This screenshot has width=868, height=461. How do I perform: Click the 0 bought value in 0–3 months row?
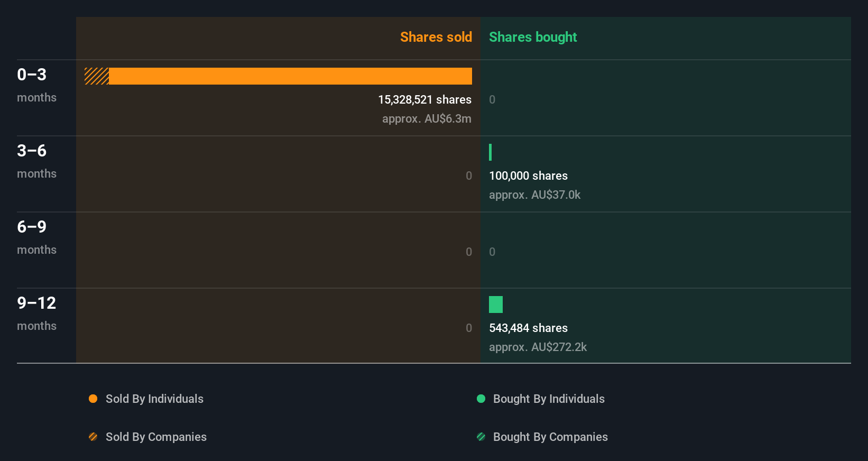[x=492, y=100]
